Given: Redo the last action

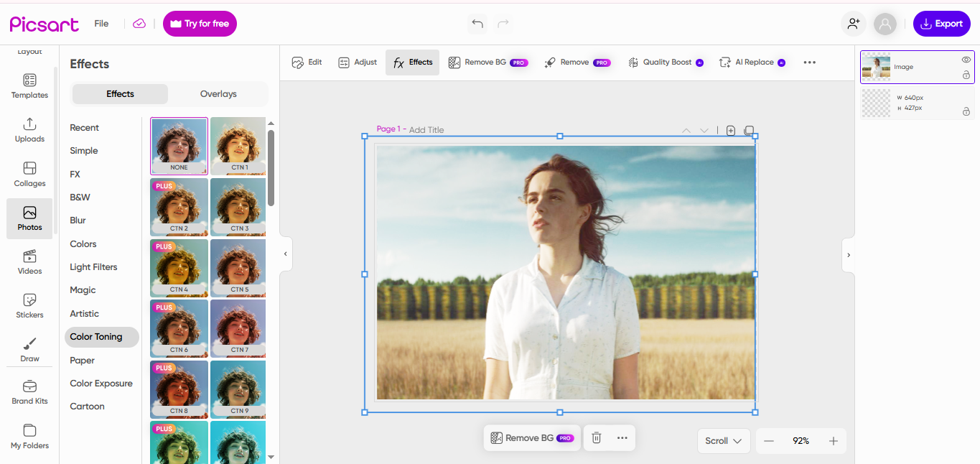Looking at the screenshot, I should (503, 24).
